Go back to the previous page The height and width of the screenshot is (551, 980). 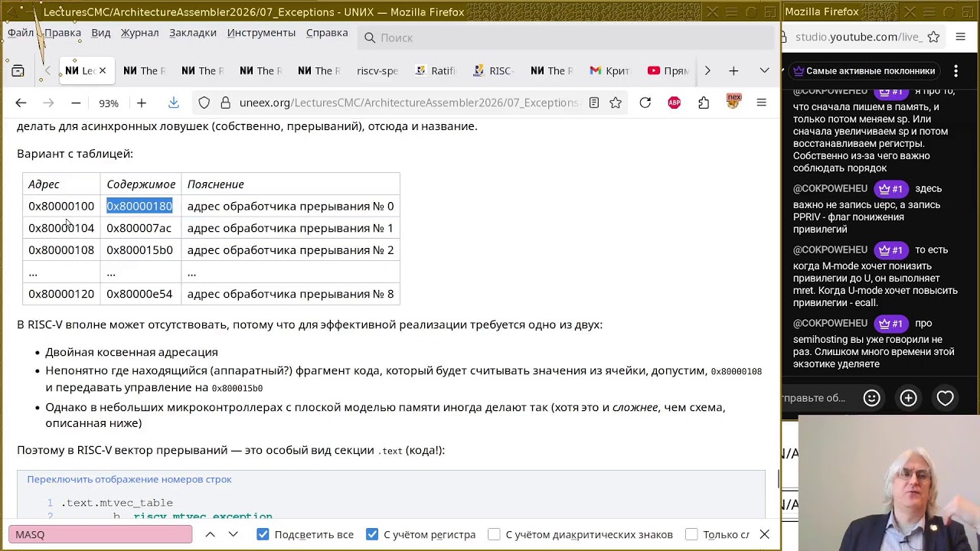pos(21,103)
